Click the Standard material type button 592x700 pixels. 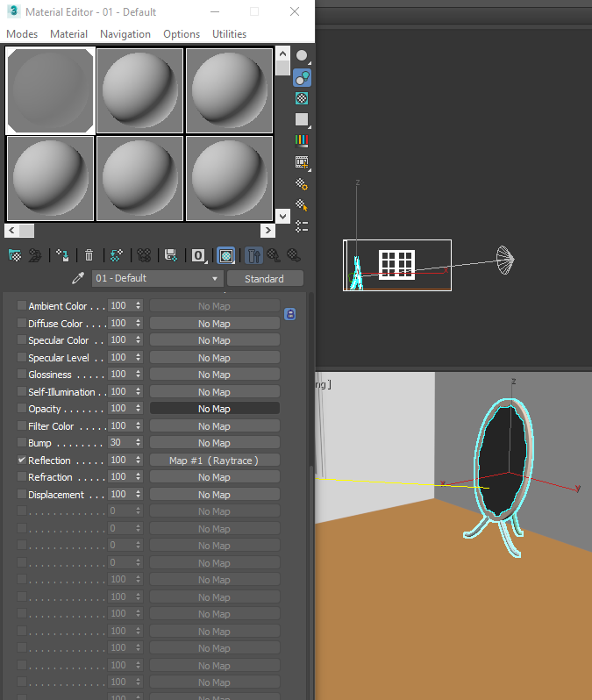coord(265,279)
